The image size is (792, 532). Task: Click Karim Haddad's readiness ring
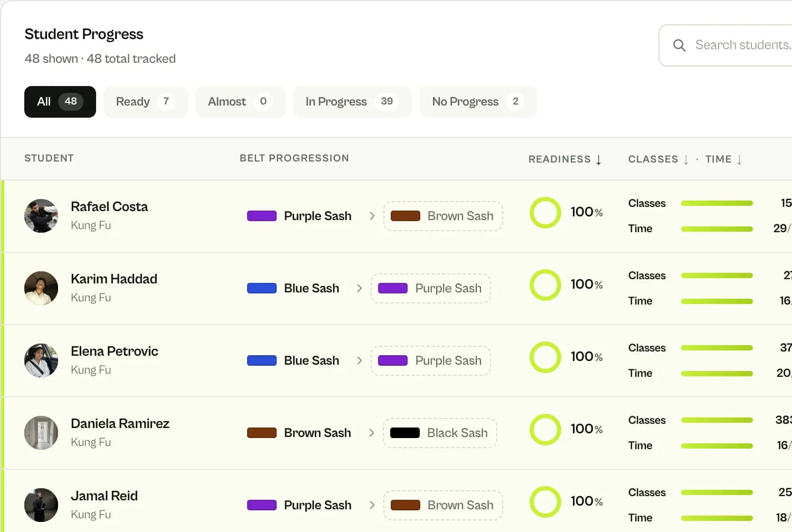(545, 285)
